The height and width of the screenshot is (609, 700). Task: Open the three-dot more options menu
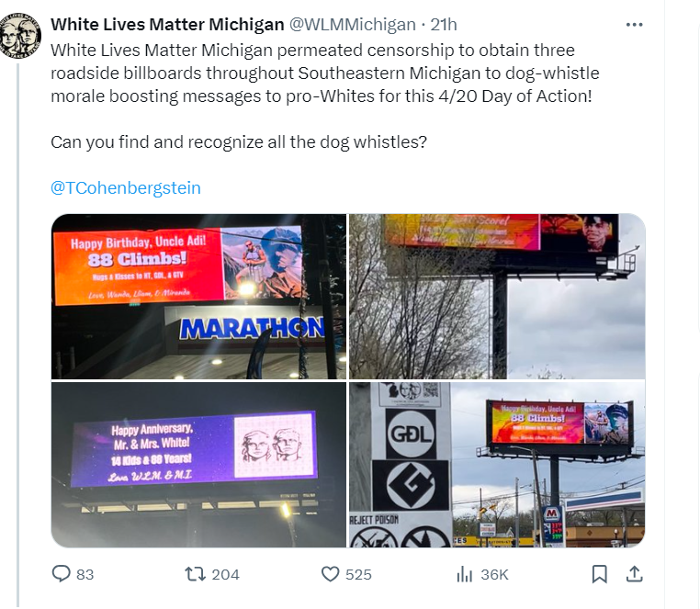point(635,25)
